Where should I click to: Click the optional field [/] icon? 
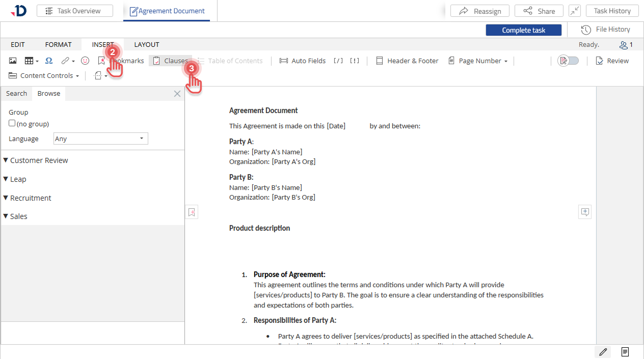tap(338, 61)
